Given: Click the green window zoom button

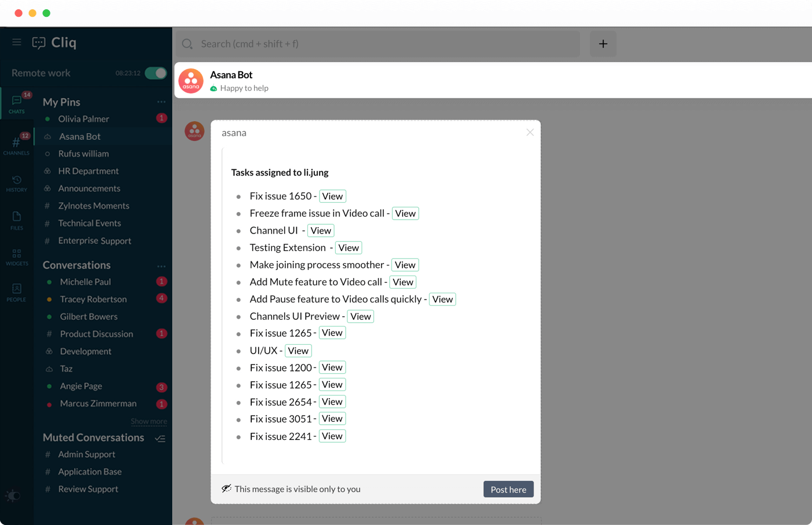Looking at the screenshot, I should click(46, 13).
